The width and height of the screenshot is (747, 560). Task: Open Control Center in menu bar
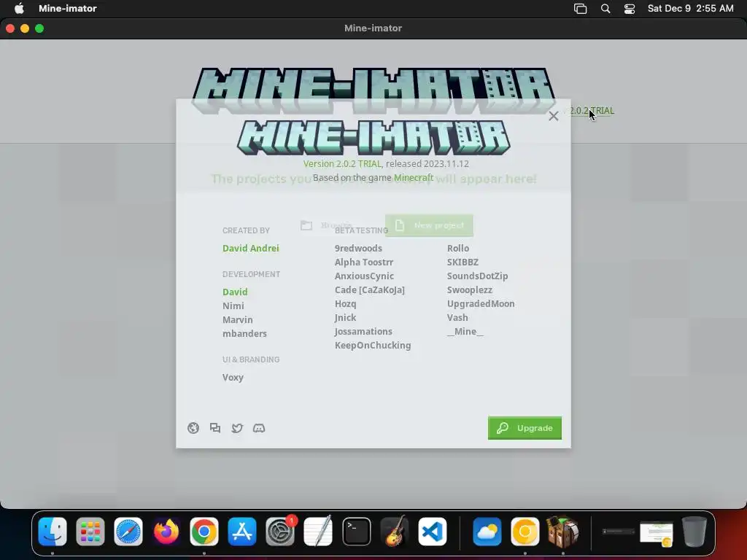tap(630, 9)
